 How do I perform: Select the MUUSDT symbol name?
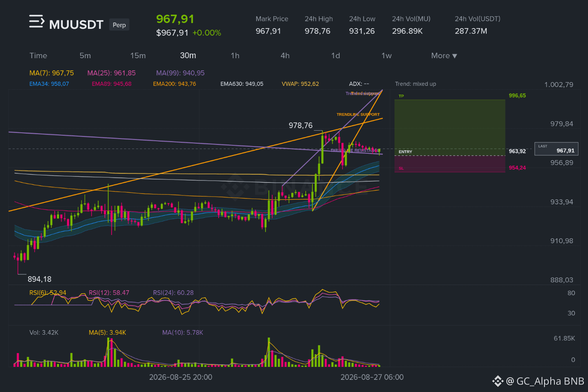[76, 25]
